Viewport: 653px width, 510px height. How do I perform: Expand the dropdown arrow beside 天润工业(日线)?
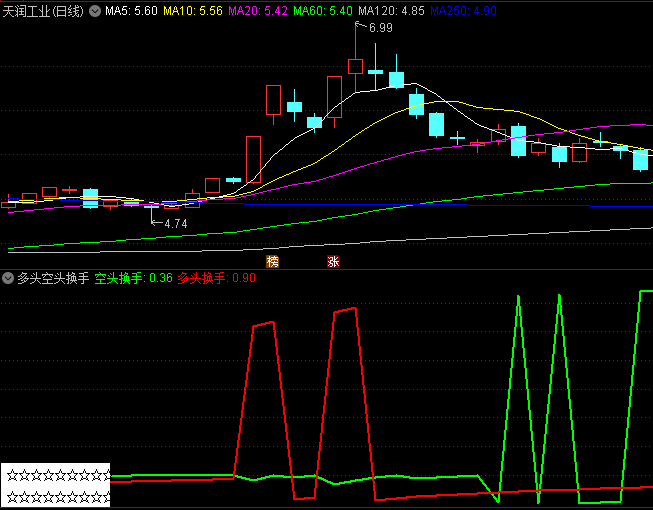coord(95,11)
